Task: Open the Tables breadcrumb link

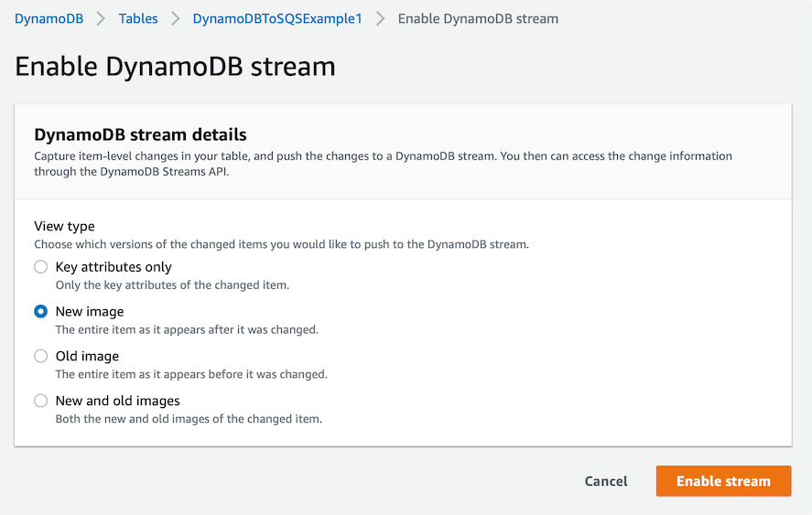Action: 137,18
